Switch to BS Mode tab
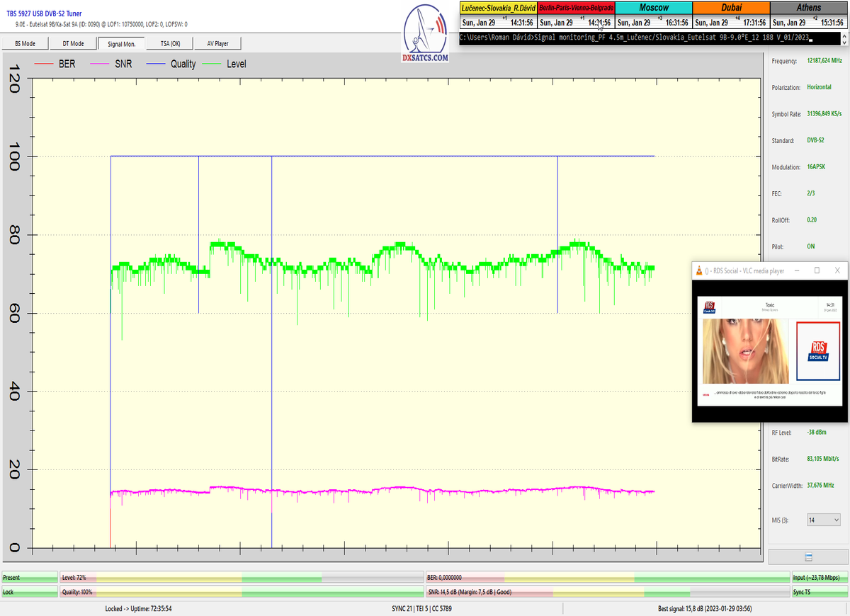This screenshot has height=616, width=850. pos(25,43)
